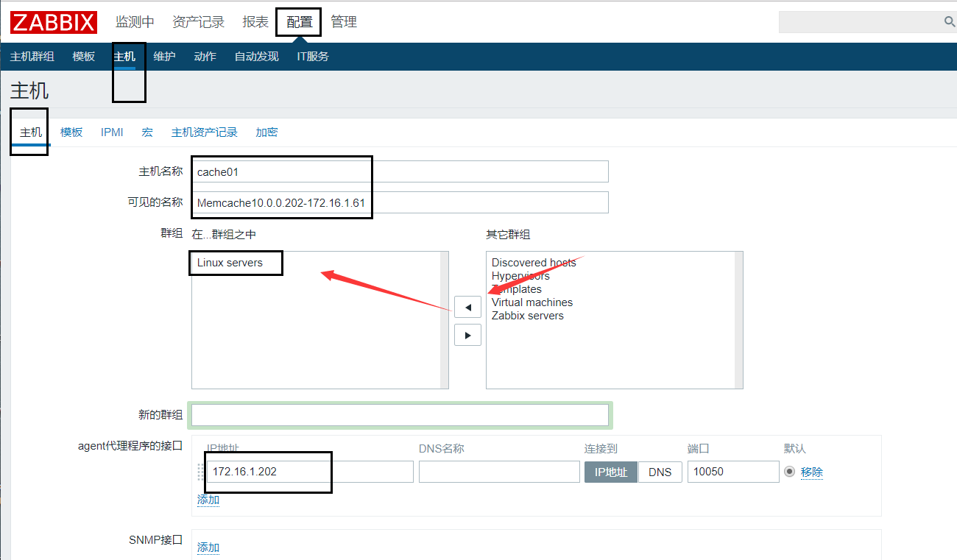This screenshot has height=560, width=957.
Task: Open the 资产记录 menu
Action: [198, 22]
